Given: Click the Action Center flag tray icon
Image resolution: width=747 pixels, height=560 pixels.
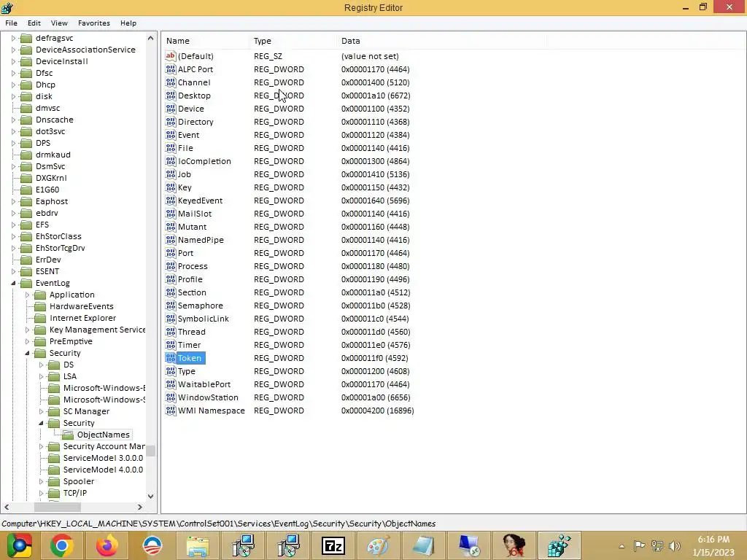Looking at the screenshot, I should tap(639, 545).
